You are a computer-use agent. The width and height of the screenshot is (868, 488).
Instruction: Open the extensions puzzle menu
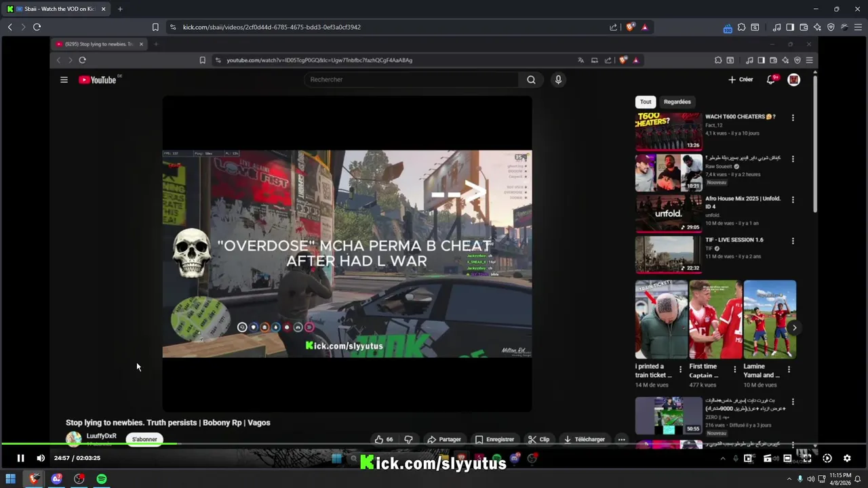[741, 27]
